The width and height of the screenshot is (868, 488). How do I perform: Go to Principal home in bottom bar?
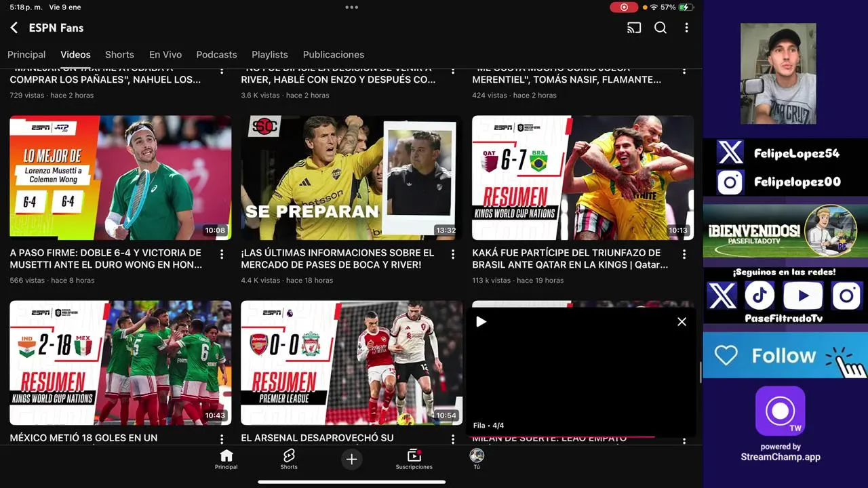(x=226, y=460)
